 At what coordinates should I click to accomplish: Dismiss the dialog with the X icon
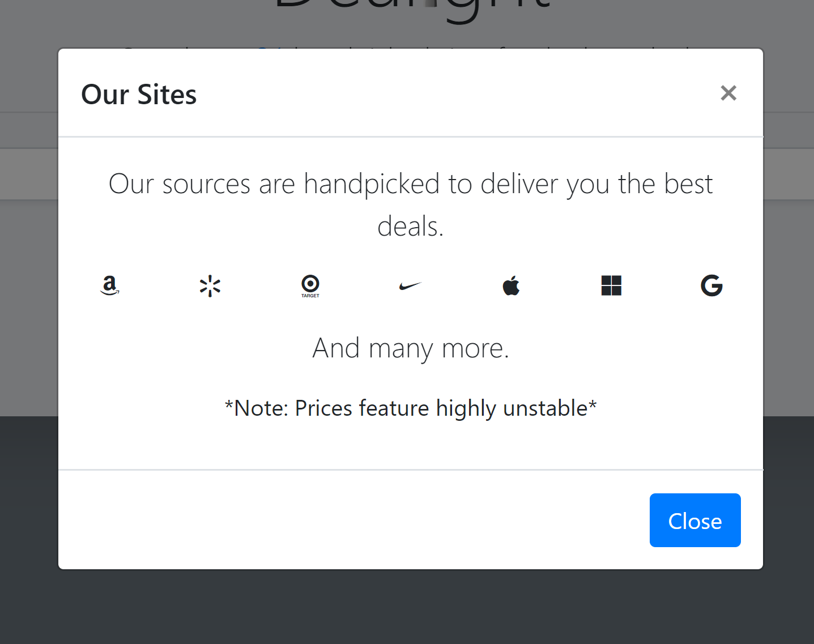click(x=728, y=93)
